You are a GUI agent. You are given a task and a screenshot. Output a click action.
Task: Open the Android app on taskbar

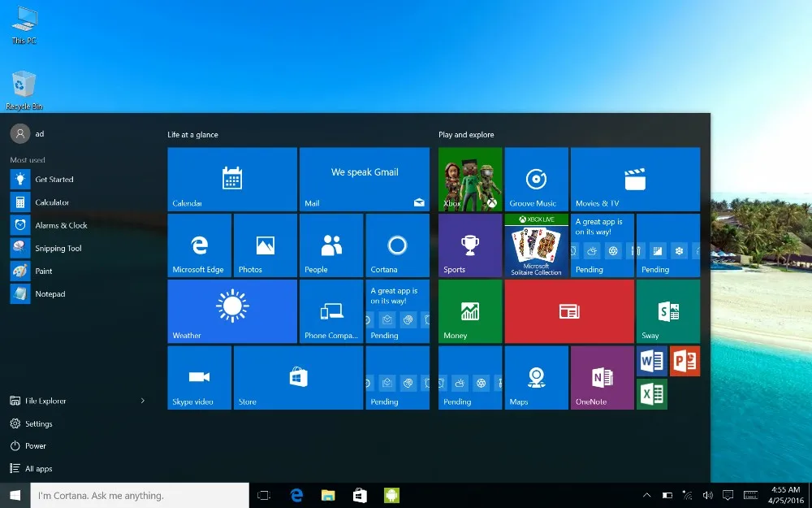point(391,496)
